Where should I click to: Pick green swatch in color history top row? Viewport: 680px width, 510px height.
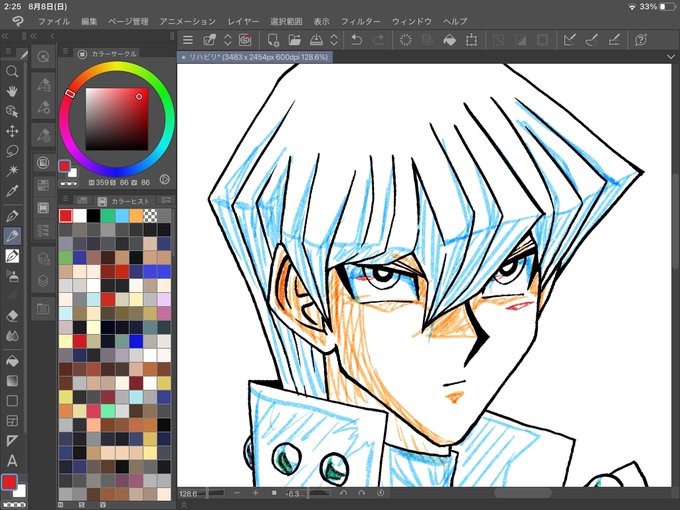coord(108,216)
